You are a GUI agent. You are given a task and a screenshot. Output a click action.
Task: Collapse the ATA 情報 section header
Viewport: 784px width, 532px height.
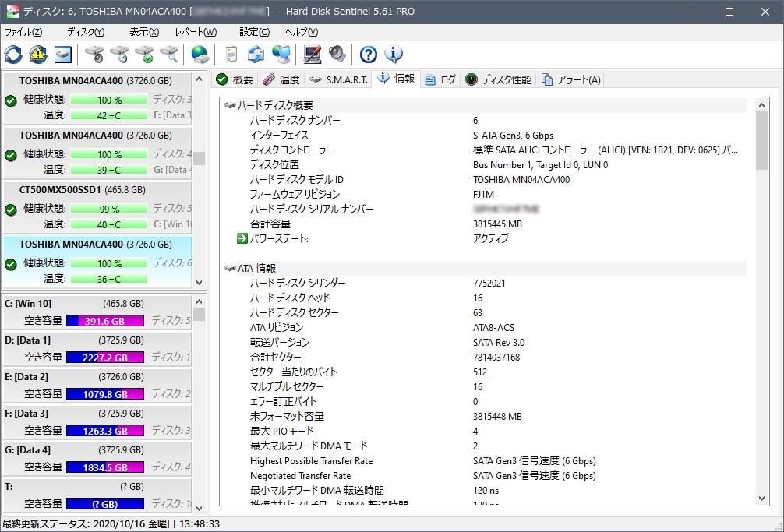click(485, 268)
